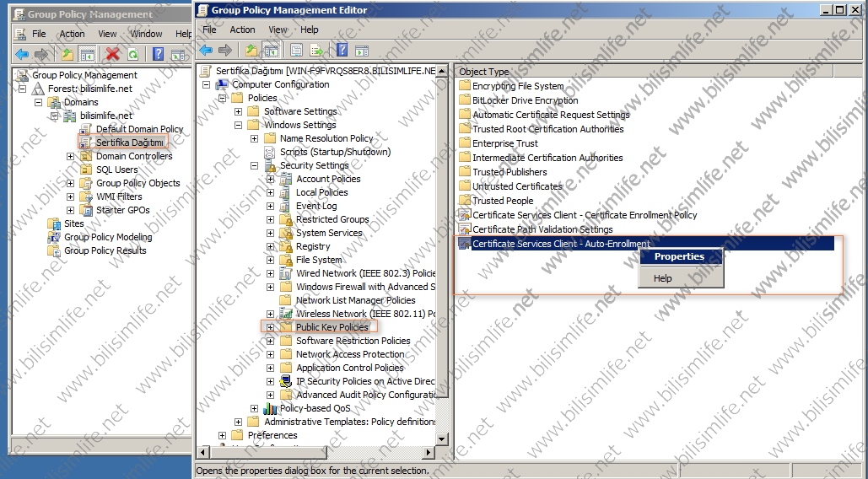Open Action menu in Group Policy Management Editor
868x479 pixels.
(242, 30)
